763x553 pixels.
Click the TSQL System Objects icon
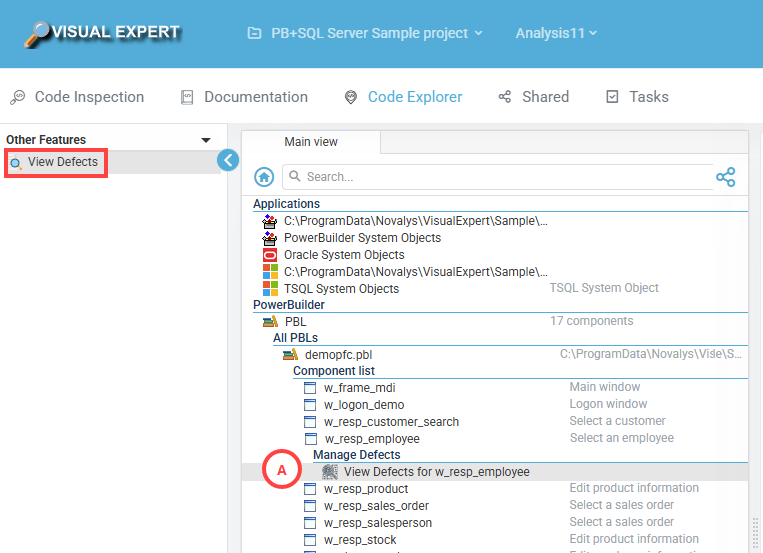(270, 289)
